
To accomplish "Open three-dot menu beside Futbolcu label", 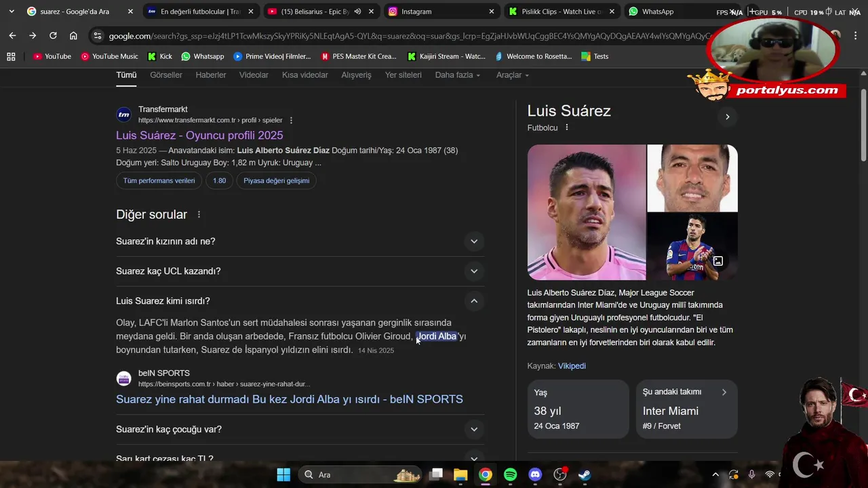I will click(x=567, y=127).
